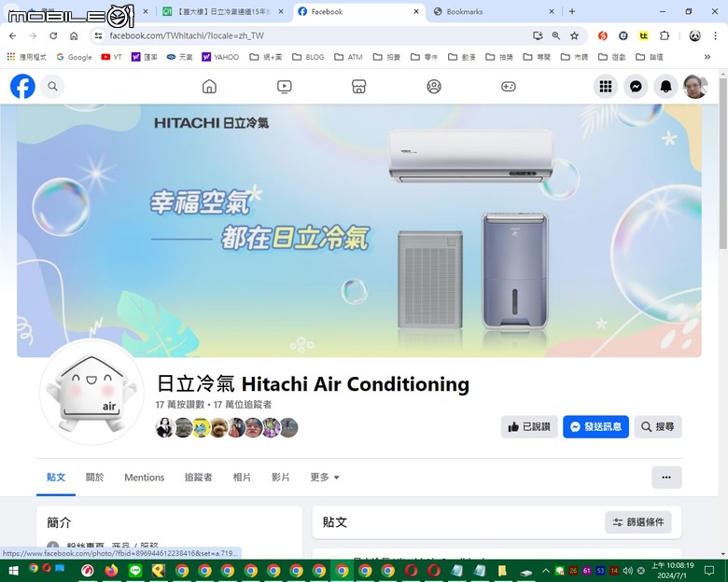
Task: Open the Messenger chat icon
Action: [636, 87]
